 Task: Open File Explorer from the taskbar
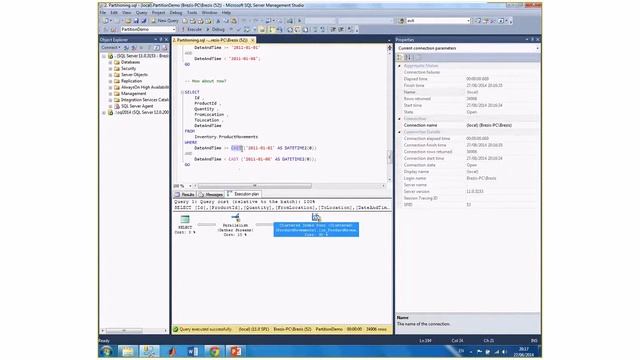coord(128,351)
